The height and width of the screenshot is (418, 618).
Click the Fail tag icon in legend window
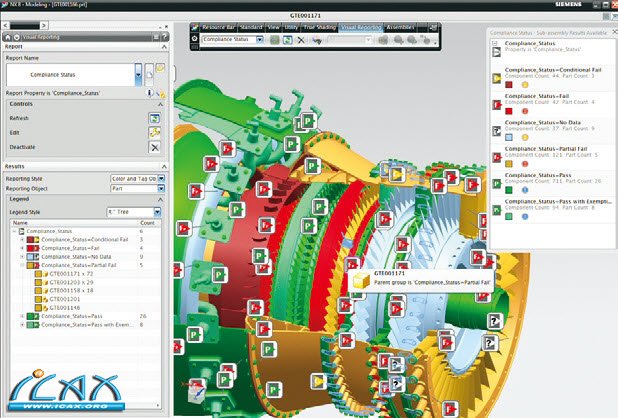(x=497, y=104)
